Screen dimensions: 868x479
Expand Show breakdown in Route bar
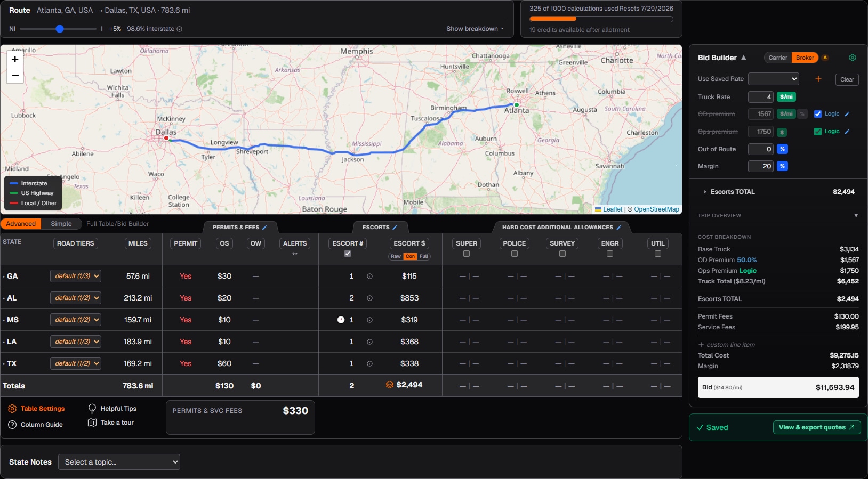coord(475,29)
